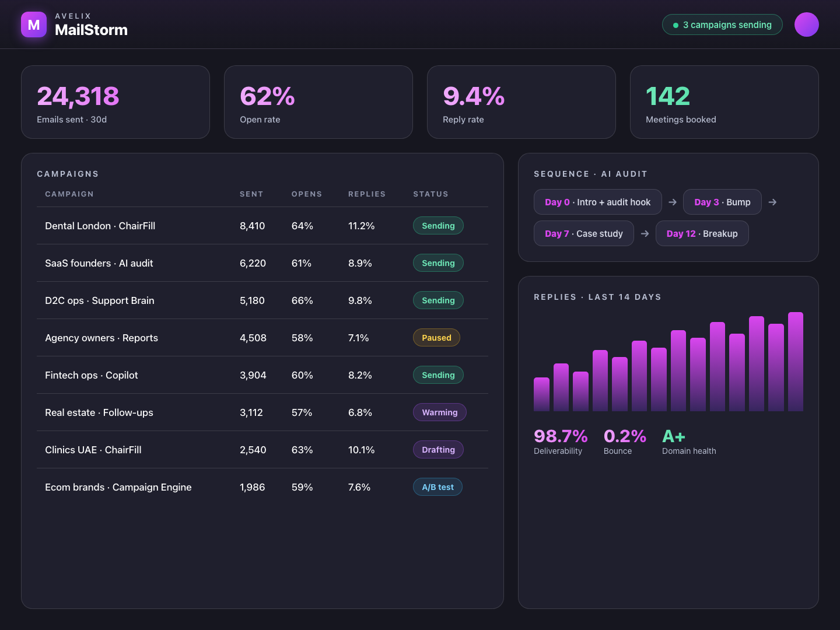Image resolution: width=840 pixels, height=630 pixels.
Task: Click the 98.7% Deliverability stat
Action: 561,442
